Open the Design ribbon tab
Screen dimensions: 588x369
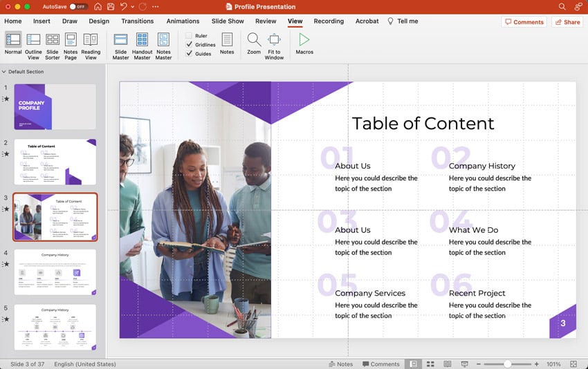tap(99, 21)
